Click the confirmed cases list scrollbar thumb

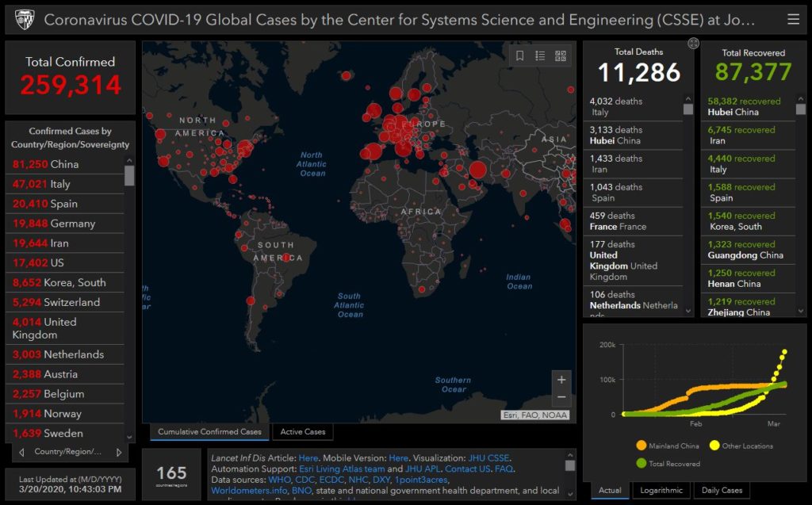[x=129, y=175]
